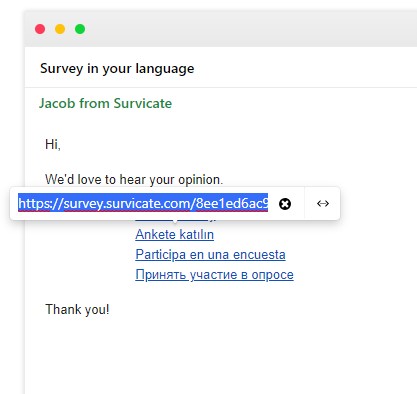Select the sender name 'Jacob from Survicate'
This screenshot has width=417, height=394.
coord(105,103)
